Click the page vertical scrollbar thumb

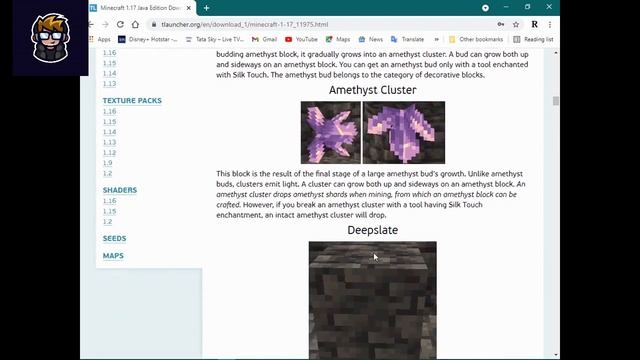coord(556,101)
